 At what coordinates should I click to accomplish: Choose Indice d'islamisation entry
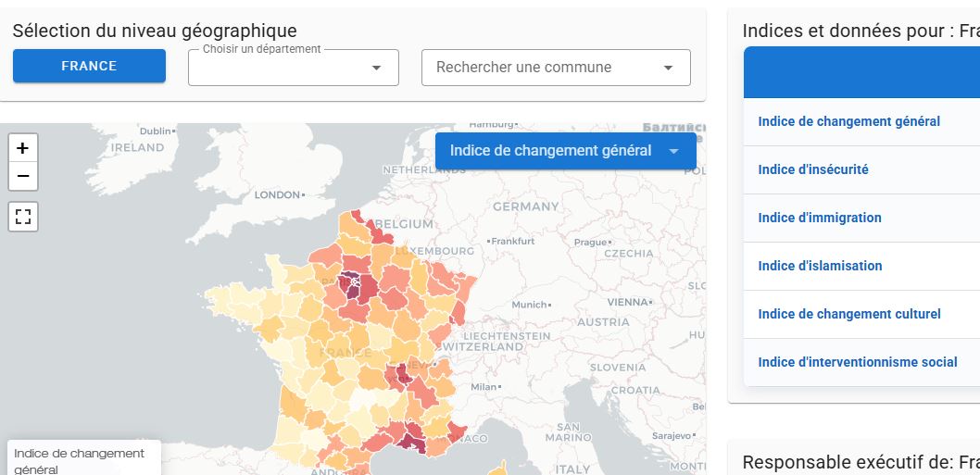coord(820,266)
